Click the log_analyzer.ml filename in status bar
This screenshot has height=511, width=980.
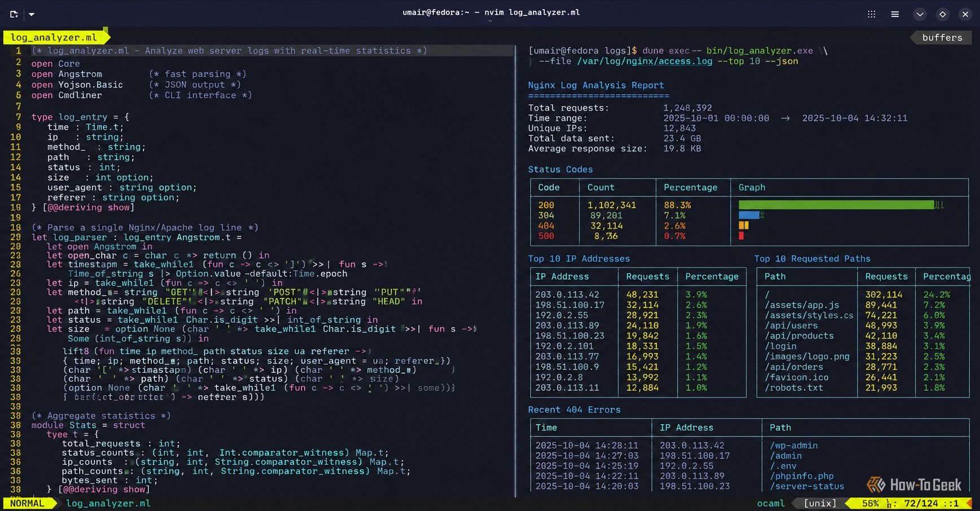point(108,503)
